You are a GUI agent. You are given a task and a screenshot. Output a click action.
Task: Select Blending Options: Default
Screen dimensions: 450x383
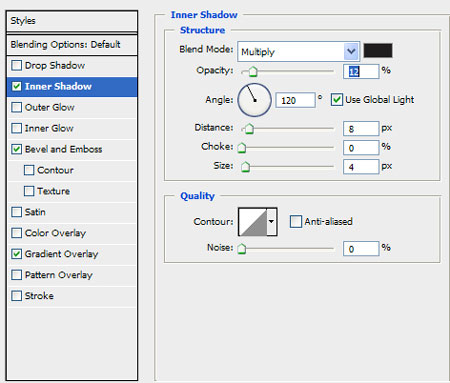pyautogui.click(x=72, y=45)
